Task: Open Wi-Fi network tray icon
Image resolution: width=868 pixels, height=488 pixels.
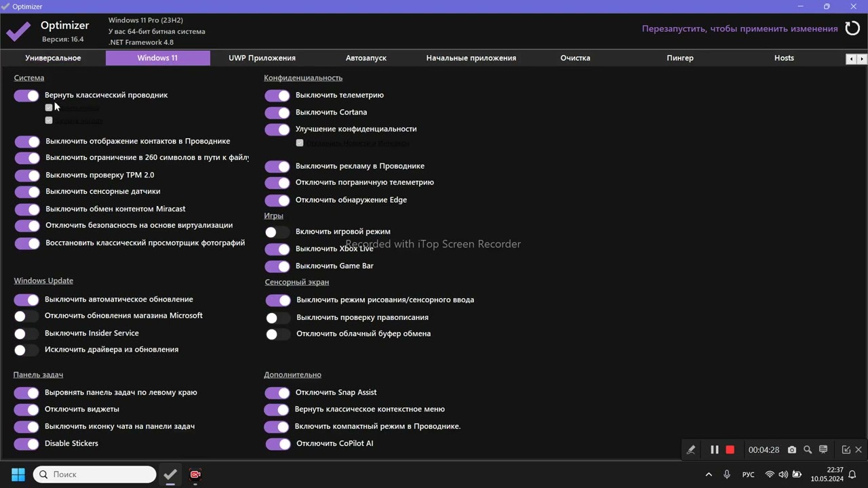Action: pos(770,474)
